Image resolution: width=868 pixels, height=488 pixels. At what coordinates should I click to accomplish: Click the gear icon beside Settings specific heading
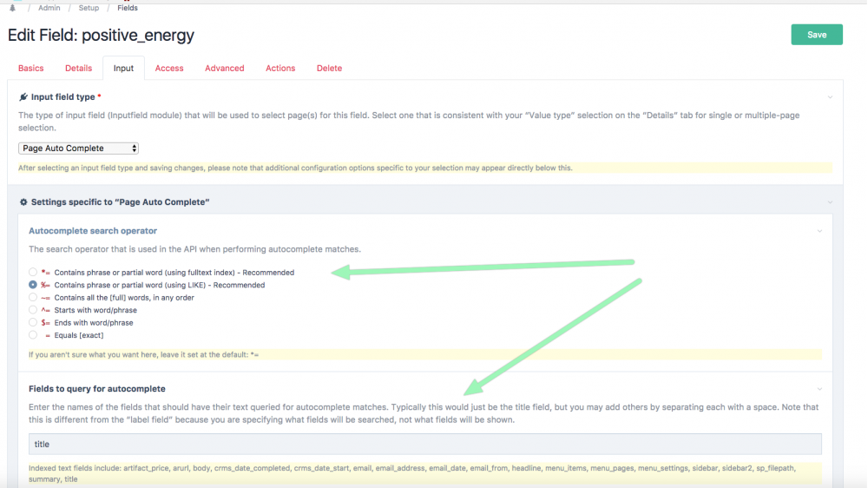point(23,202)
